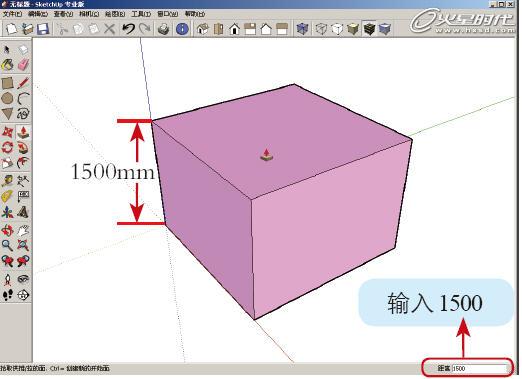
Task: Click the Make Component tool
Action: [x=23, y=50]
